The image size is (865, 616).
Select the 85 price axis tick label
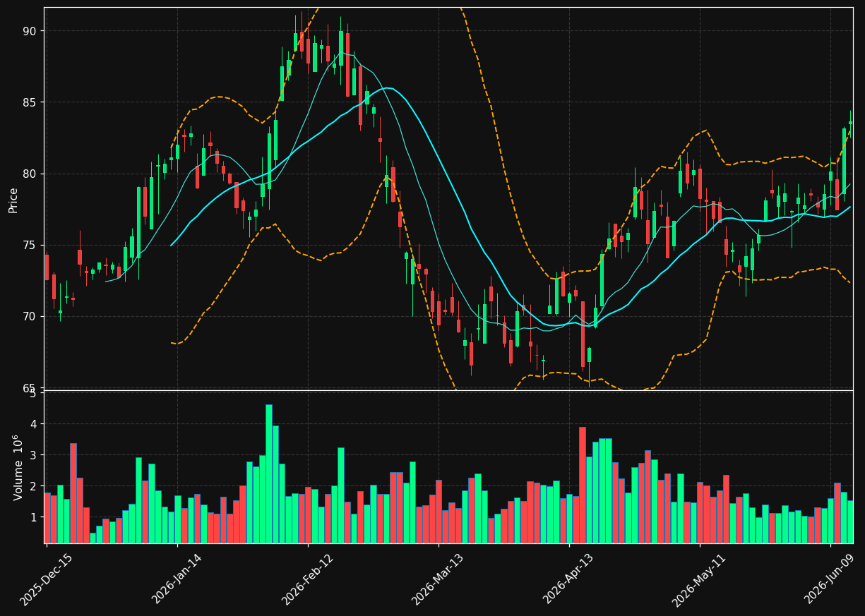click(29, 102)
